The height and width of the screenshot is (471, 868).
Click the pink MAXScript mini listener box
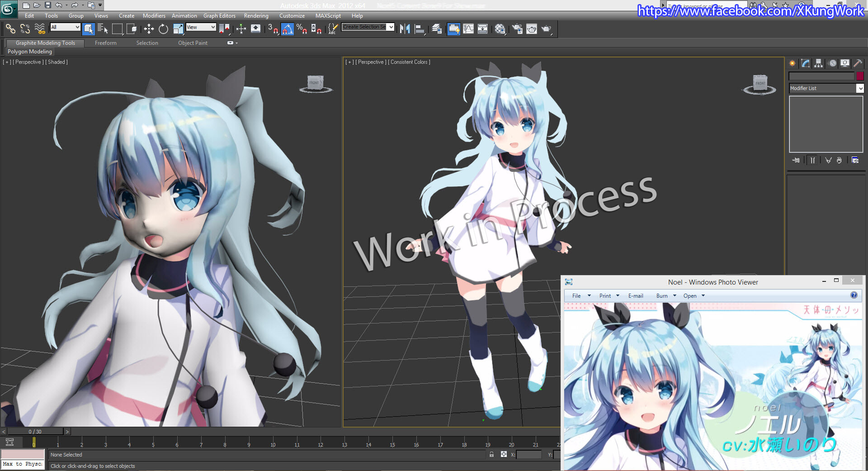pyautogui.click(x=23, y=454)
